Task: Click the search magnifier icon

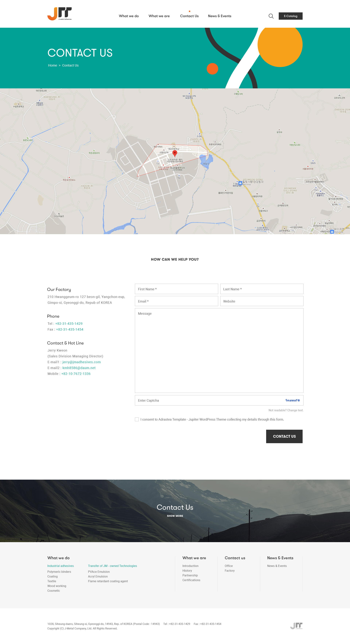Action: [x=270, y=16]
